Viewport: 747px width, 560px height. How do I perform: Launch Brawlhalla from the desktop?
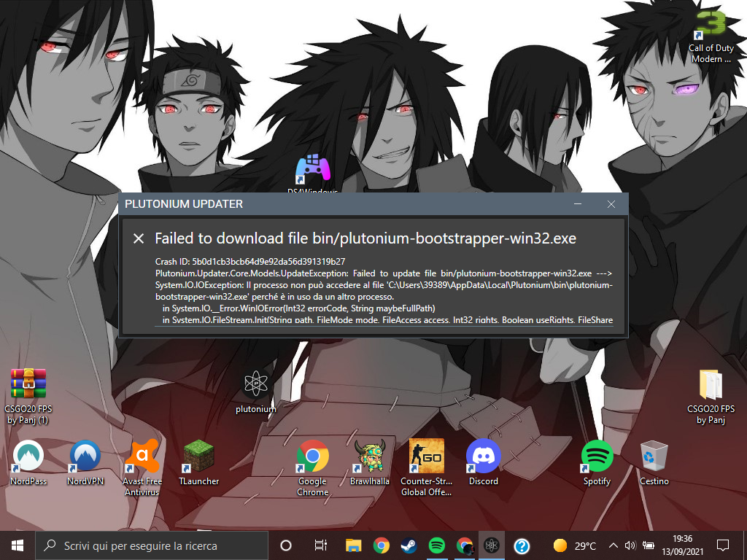pos(370,462)
